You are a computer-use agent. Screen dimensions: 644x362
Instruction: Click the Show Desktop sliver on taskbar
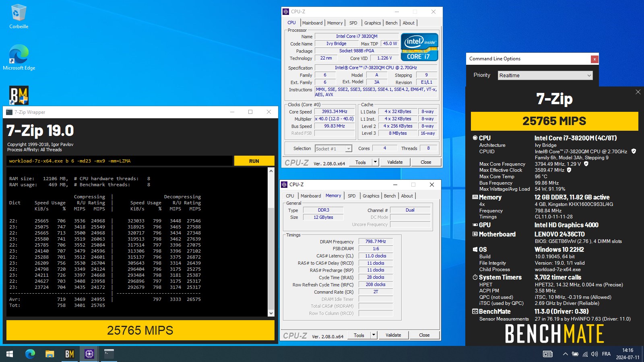(x=643, y=354)
